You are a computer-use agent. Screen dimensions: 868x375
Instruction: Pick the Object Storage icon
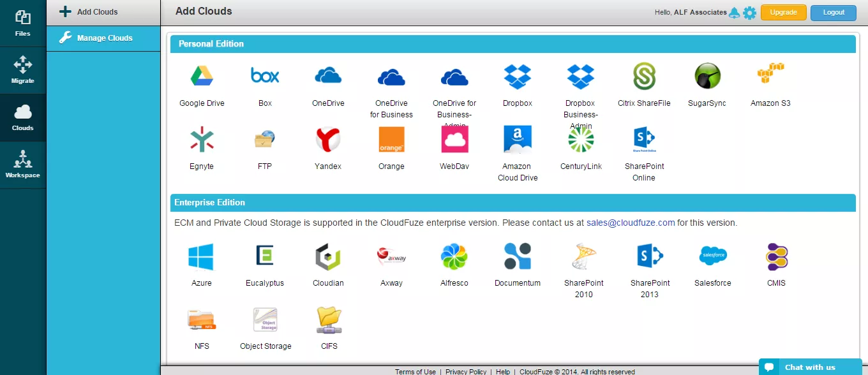(x=266, y=320)
